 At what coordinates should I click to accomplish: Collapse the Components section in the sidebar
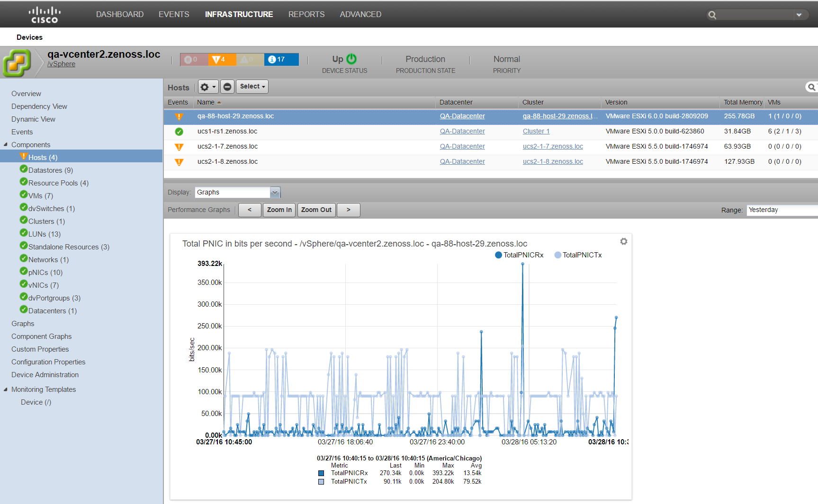[5, 144]
